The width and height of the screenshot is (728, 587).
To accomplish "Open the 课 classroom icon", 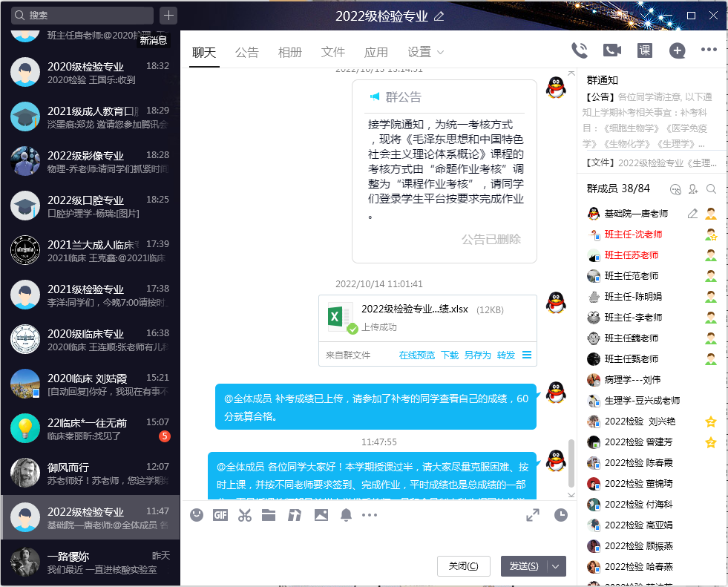I will point(645,50).
